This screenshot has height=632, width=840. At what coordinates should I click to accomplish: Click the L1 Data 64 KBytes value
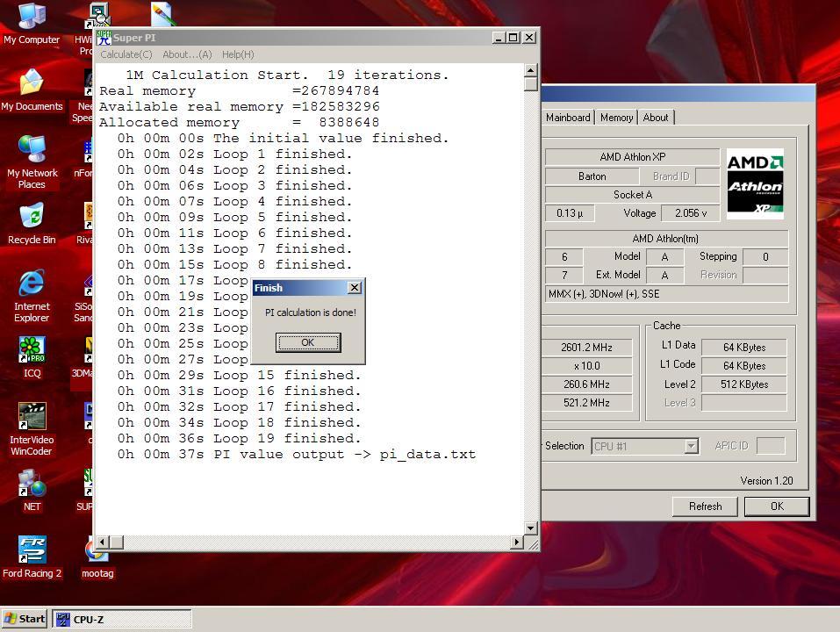click(x=744, y=347)
